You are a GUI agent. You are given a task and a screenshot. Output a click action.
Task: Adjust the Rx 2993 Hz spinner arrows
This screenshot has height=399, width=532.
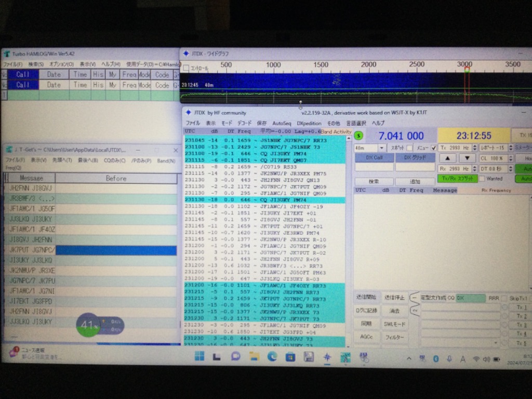475,169
